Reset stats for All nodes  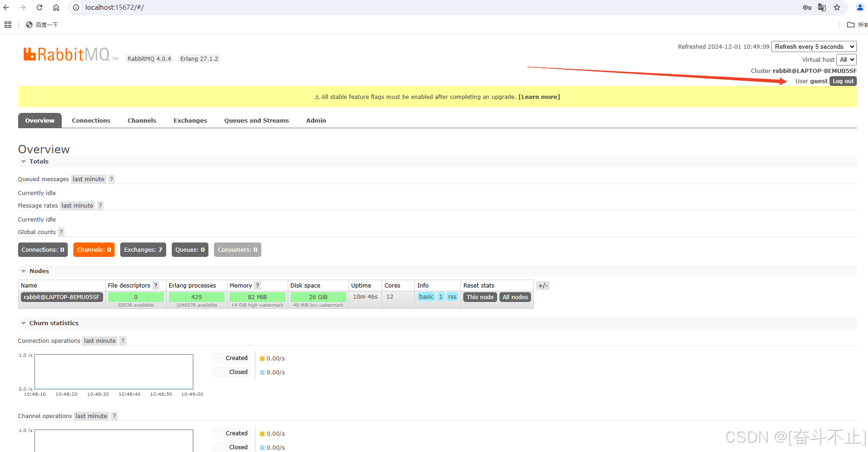(x=515, y=297)
